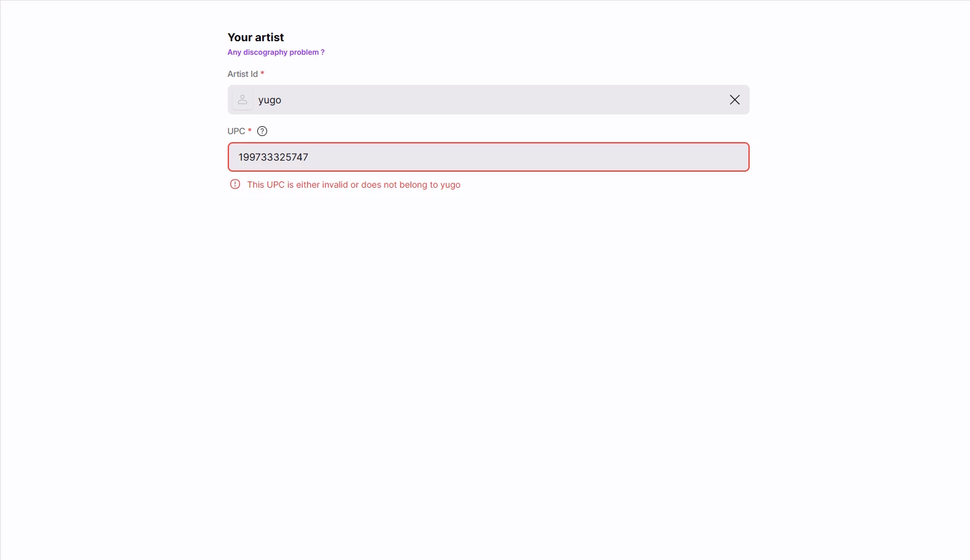Viewport: 970px width, 560px height.
Task: Click the artist avatar placeholder icon
Action: 242,100
